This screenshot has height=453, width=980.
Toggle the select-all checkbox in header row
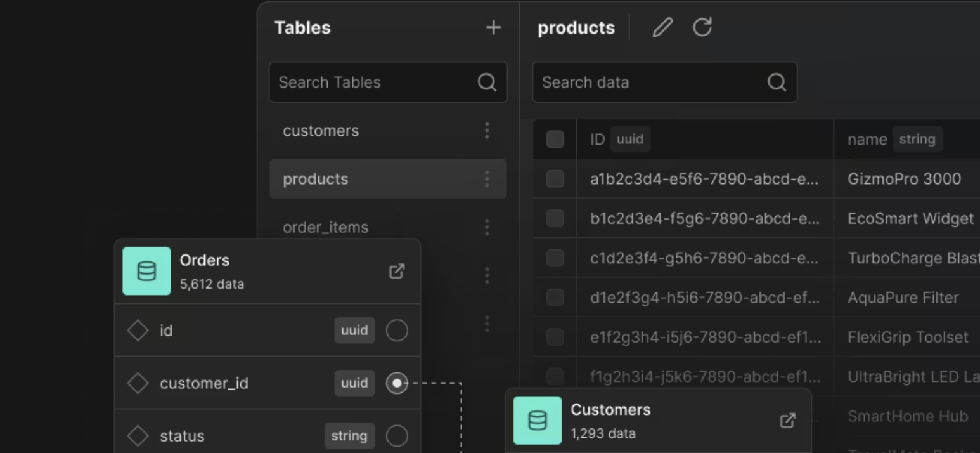555,140
